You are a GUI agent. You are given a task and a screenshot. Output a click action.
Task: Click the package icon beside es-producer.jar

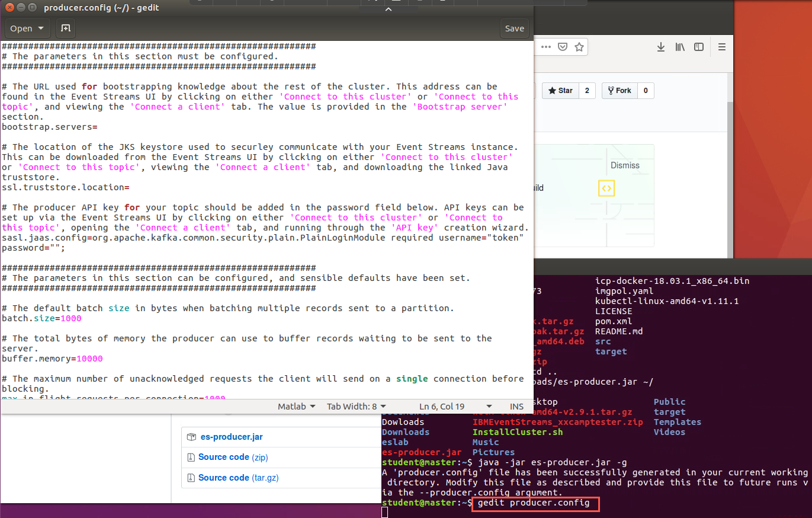pos(191,437)
